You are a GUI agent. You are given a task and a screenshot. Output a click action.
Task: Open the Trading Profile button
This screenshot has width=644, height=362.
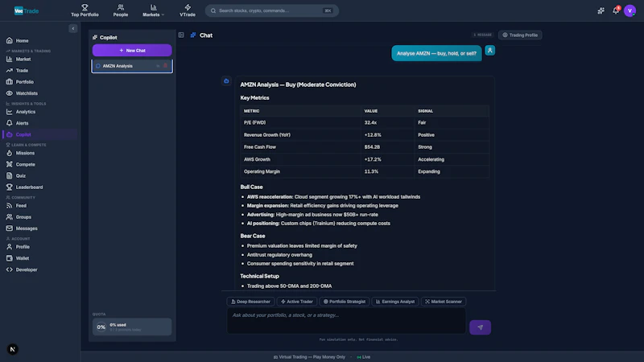tap(520, 35)
